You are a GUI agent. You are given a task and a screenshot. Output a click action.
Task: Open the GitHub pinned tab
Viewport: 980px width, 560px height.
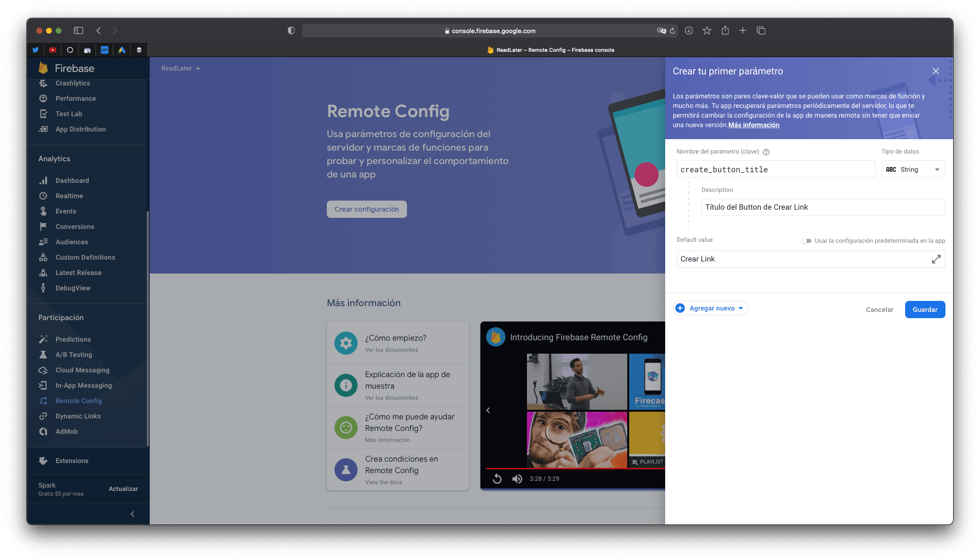[70, 50]
